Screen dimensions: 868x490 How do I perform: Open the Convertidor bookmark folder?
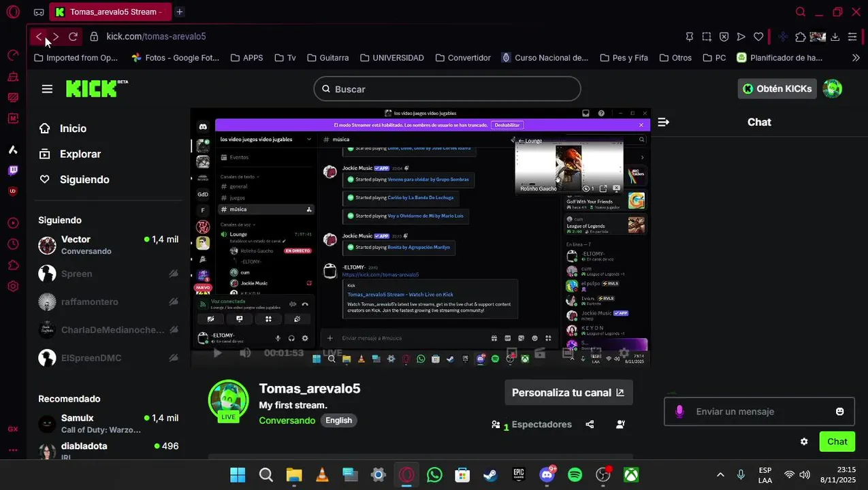coord(462,58)
